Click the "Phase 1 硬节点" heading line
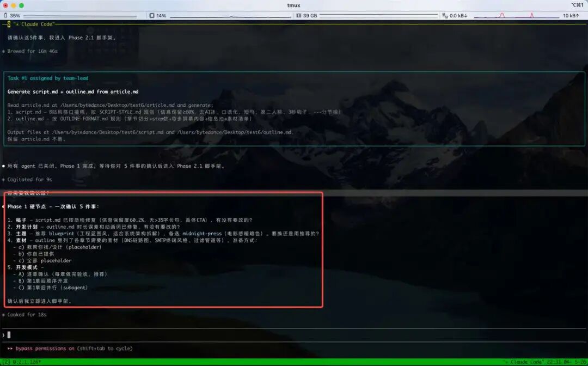This screenshot has height=366, width=588. pyautogui.click(x=53, y=206)
